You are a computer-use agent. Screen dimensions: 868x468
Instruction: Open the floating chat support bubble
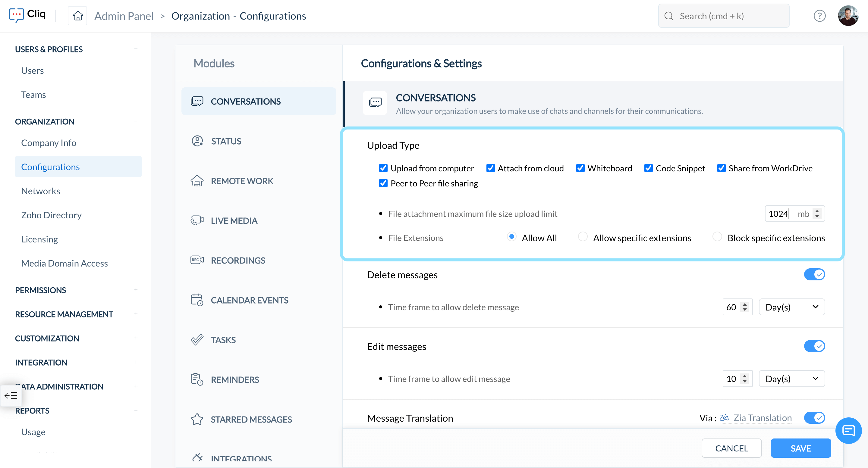(848, 431)
